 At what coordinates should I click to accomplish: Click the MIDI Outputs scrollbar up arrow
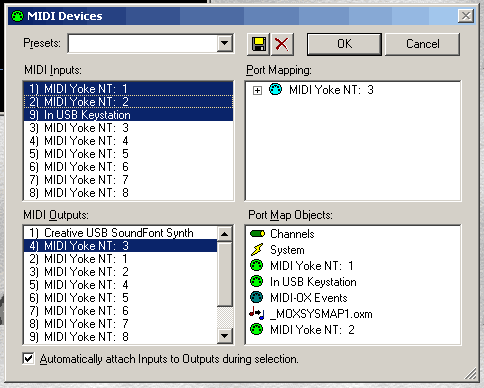click(x=225, y=234)
